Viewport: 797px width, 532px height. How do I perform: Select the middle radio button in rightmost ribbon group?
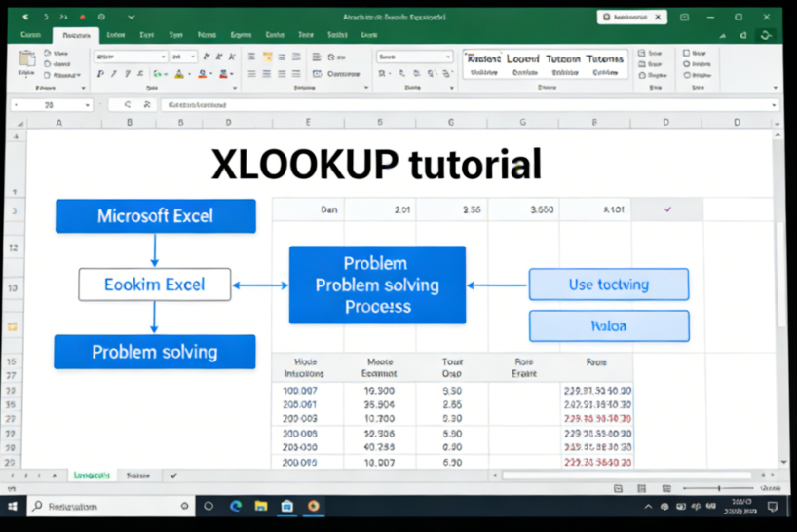pos(686,64)
